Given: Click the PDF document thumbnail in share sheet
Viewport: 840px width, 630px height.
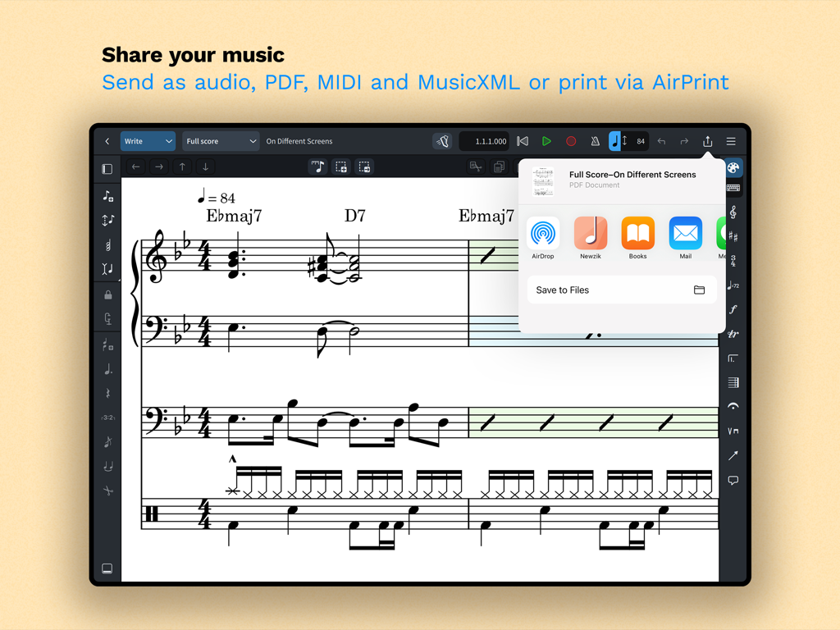Looking at the screenshot, I should (x=543, y=180).
